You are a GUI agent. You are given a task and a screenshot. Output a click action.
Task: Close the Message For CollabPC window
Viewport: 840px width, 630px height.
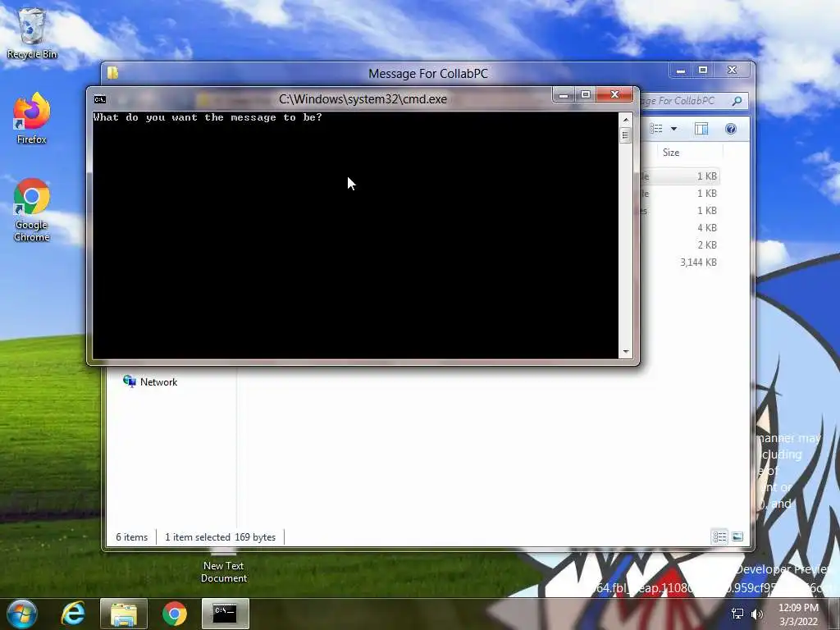[x=733, y=71]
